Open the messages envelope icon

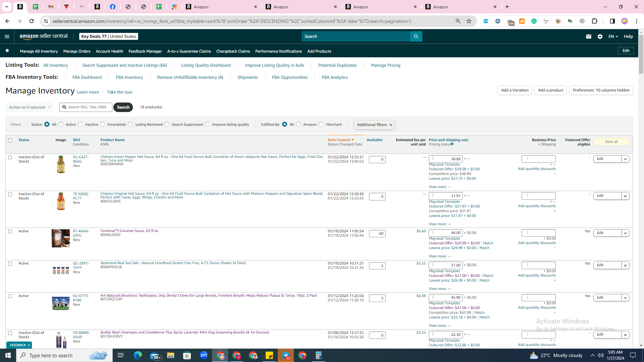click(x=588, y=37)
